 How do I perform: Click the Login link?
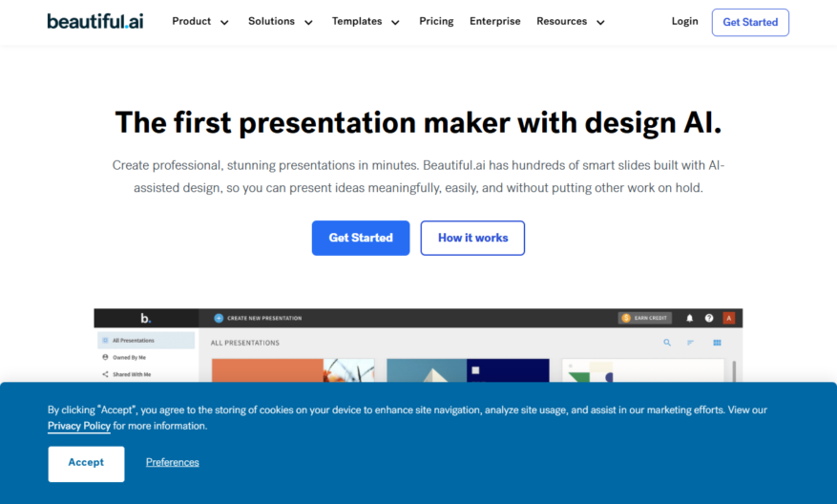click(685, 21)
